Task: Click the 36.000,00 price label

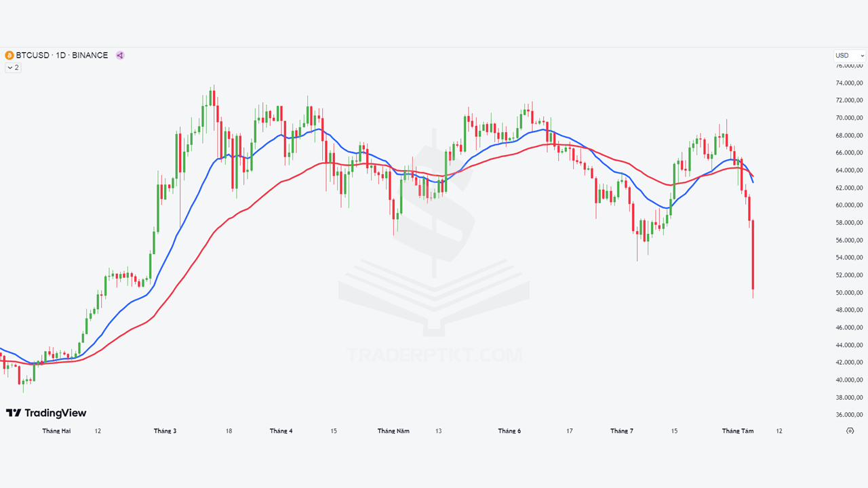Action: pyautogui.click(x=849, y=415)
